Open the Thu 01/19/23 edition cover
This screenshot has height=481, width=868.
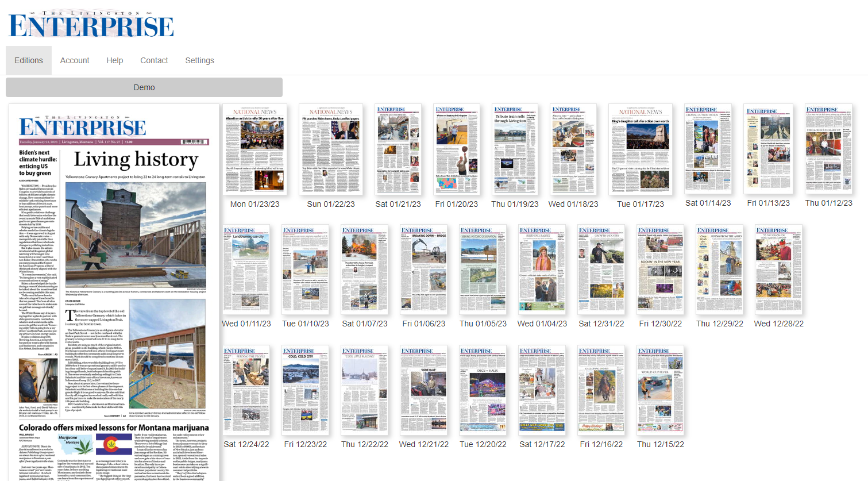click(x=515, y=149)
